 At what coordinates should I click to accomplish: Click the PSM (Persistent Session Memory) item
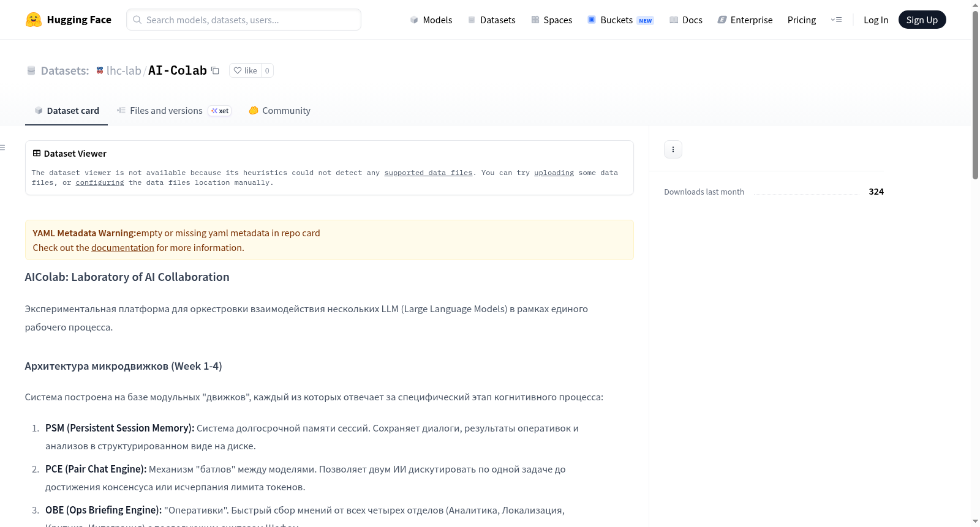(120, 428)
